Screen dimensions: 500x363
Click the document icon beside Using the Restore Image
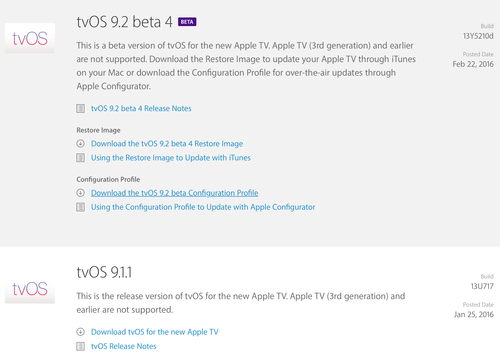pos(80,158)
